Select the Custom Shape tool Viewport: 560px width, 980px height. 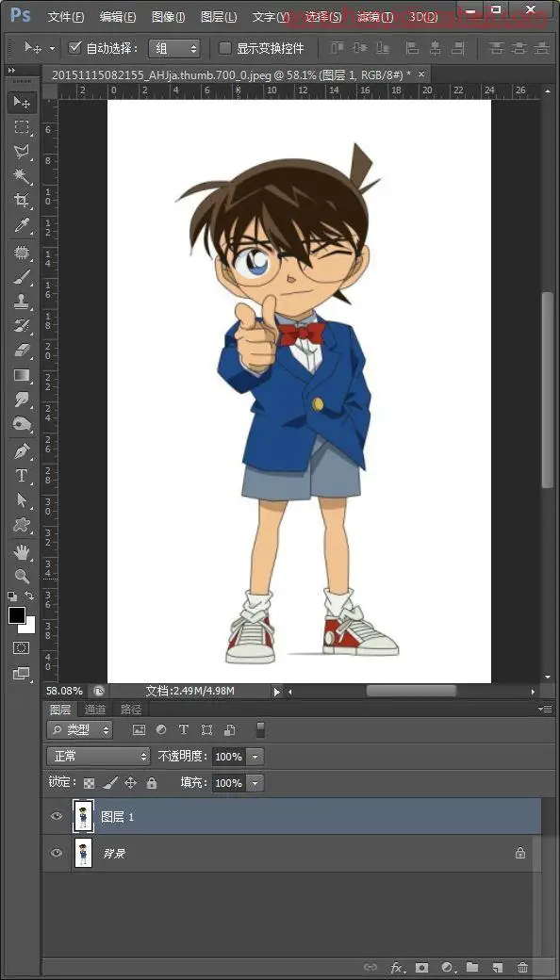click(x=22, y=524)
